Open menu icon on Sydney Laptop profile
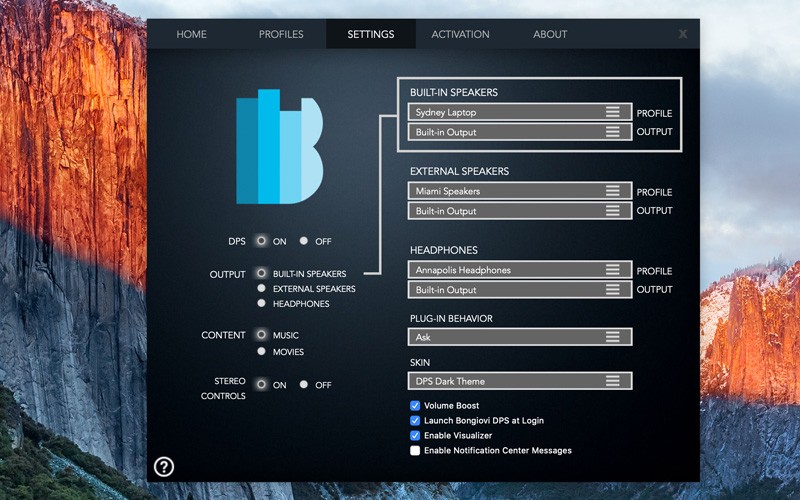 point(613,112)
